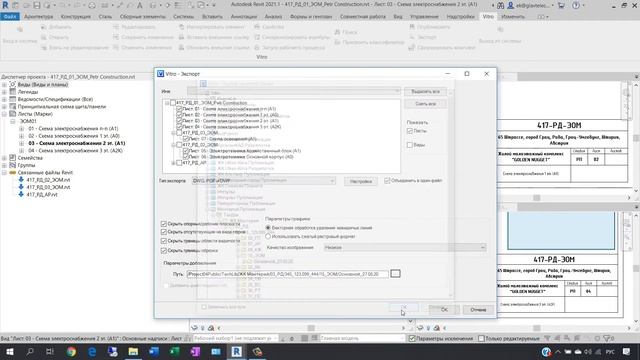
Task: Select 417_РД_03_ЭОМ.rvt linked file
Action: [x=48, y=187]
